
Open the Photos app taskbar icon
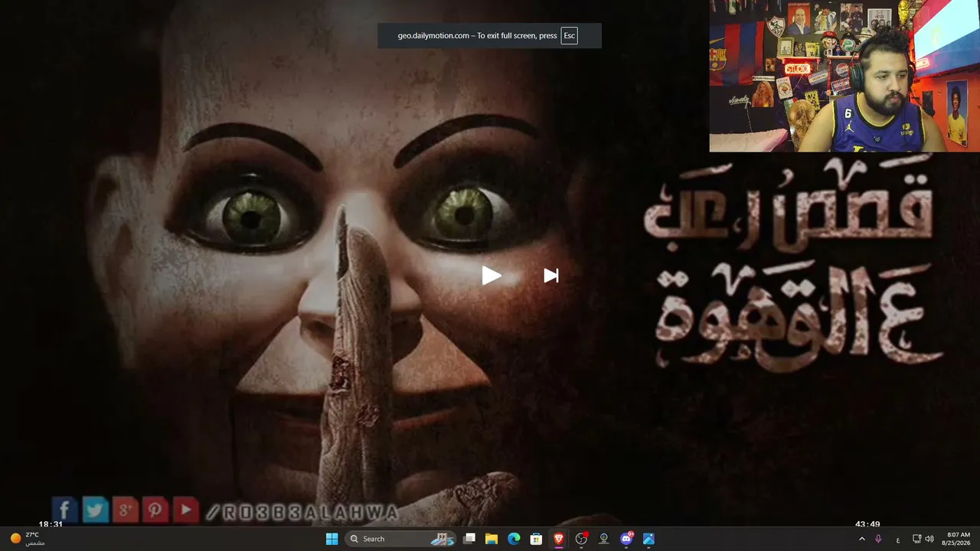(648, 539)
